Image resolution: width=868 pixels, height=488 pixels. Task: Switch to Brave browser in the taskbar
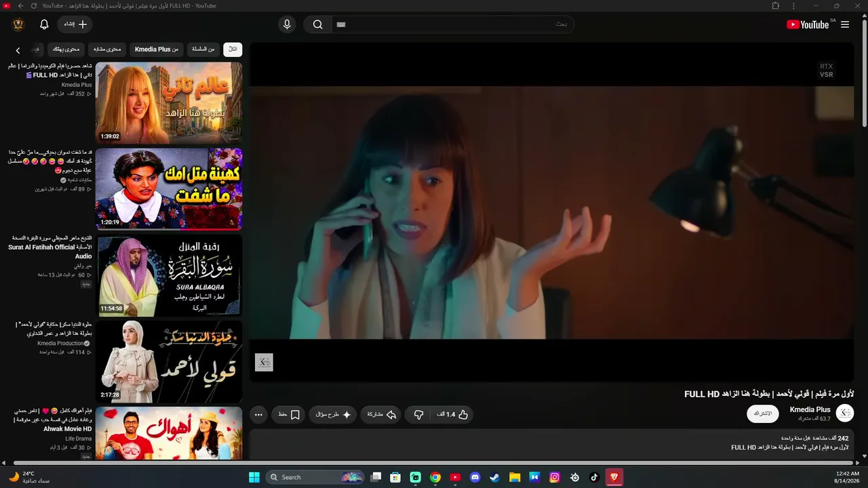[x=614, y=477]
